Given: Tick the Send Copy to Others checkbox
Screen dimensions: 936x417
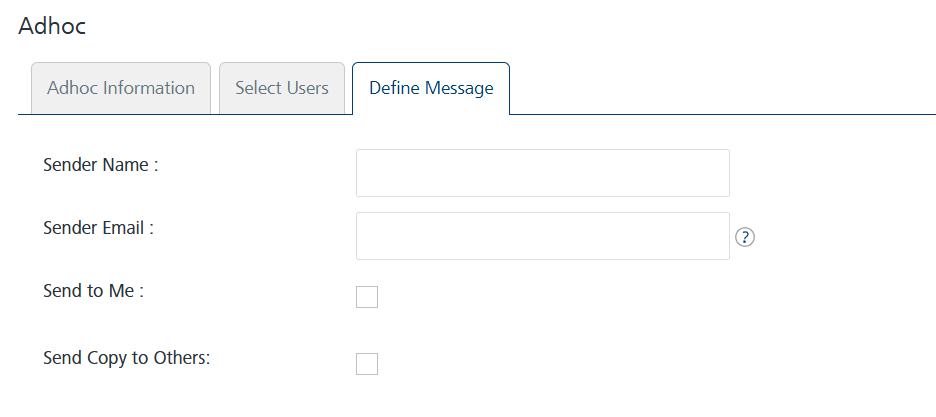Looking at the screenshot, I should coord(367,364).
